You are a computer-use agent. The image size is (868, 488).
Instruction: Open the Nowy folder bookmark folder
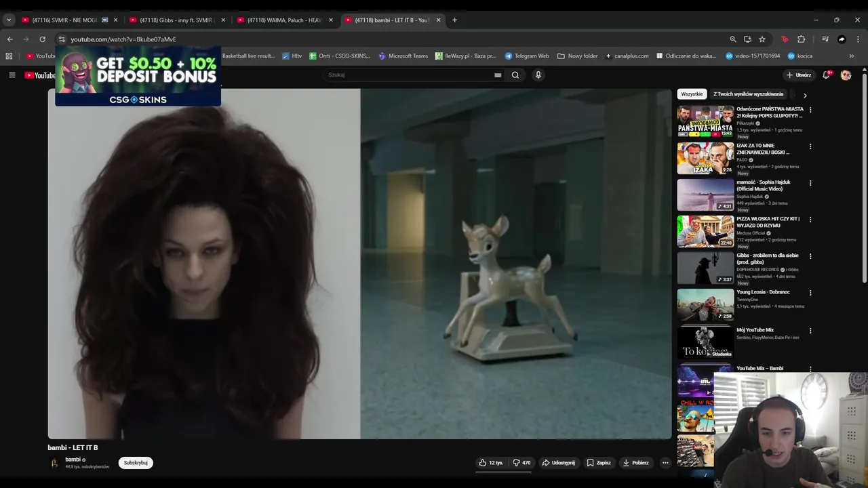(x=577, y=56)
